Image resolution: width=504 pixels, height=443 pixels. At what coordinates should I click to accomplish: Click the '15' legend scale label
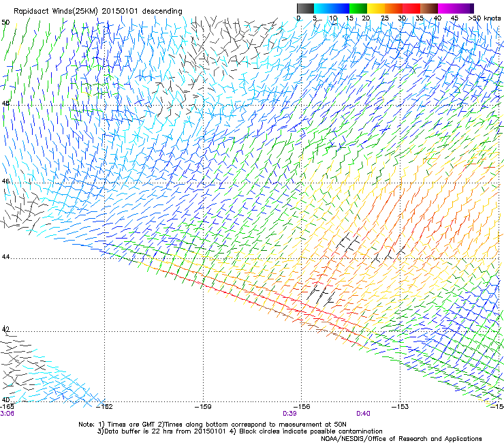[349, 18]
